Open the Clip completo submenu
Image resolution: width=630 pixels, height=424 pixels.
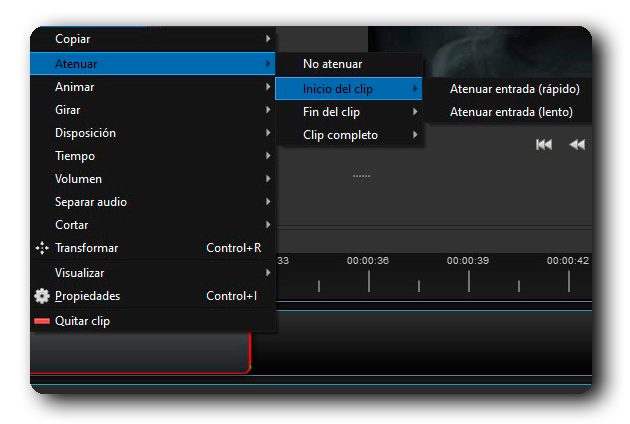(349, 135)
